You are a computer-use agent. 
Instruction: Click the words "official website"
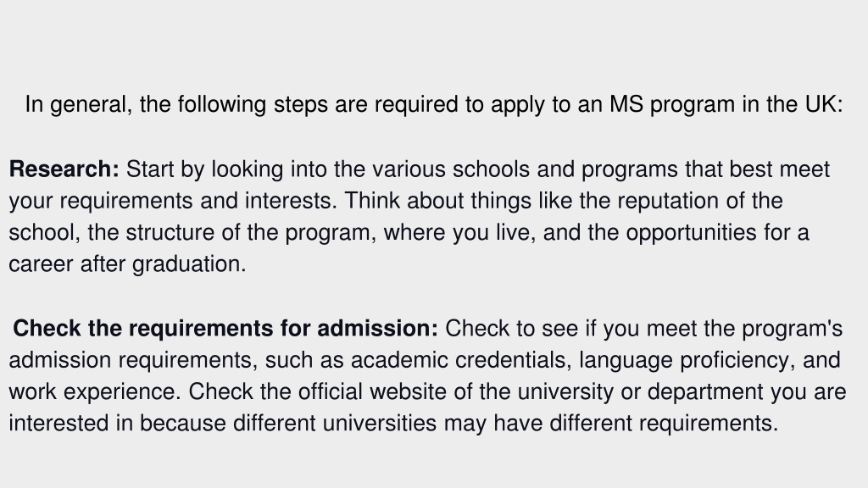[x=372, y=392]
